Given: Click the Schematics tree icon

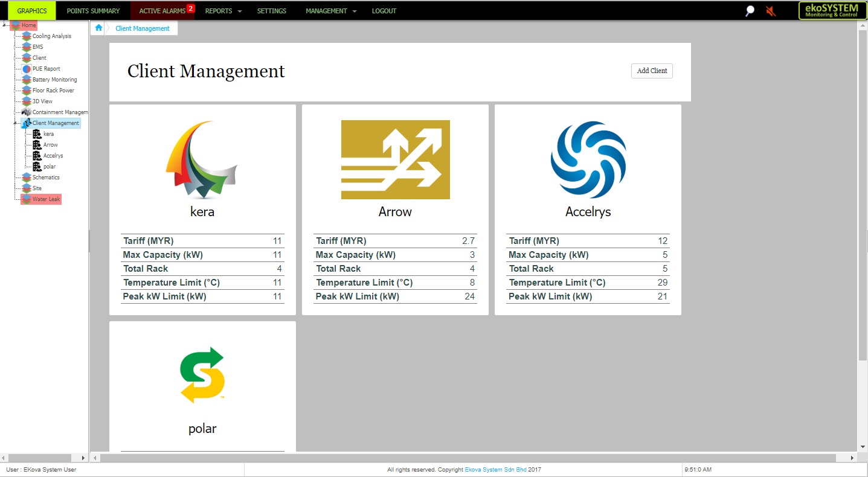Looking at the screenshot, I should tap(26, 178).
